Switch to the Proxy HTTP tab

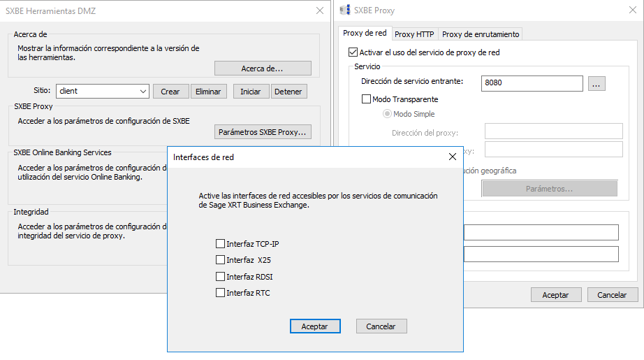[414, 34]
